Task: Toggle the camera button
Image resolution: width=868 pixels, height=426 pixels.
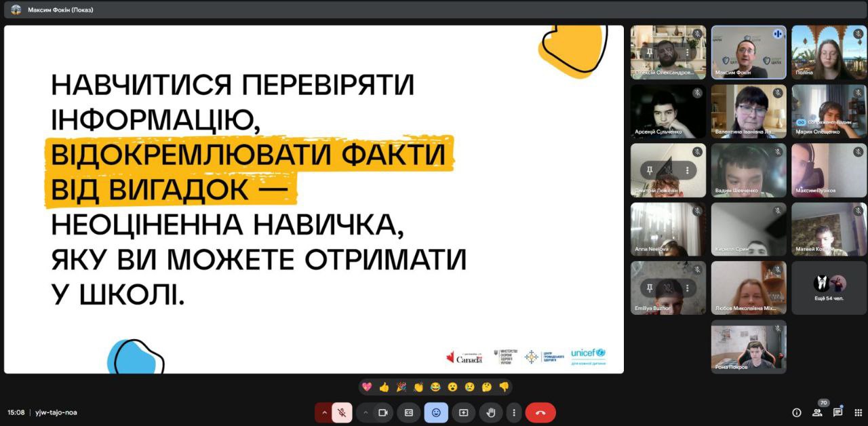Action: tap(382, 412)
